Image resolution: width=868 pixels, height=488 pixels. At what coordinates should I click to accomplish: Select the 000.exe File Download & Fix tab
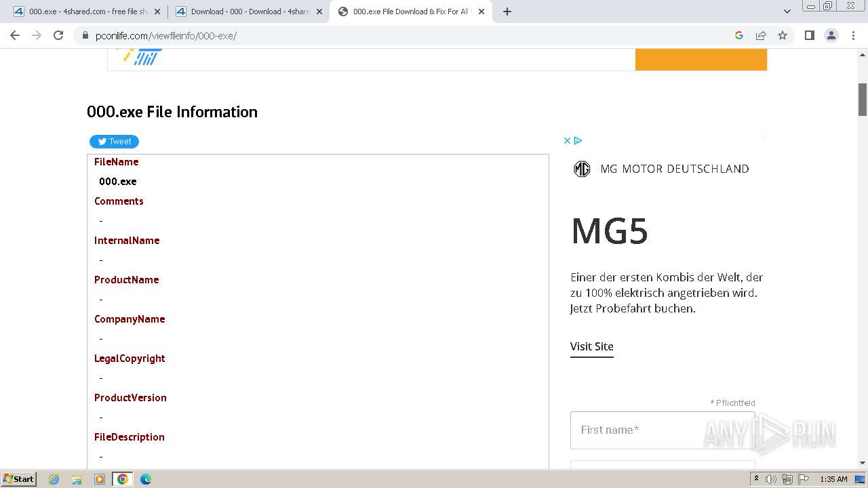coord(411,12)
